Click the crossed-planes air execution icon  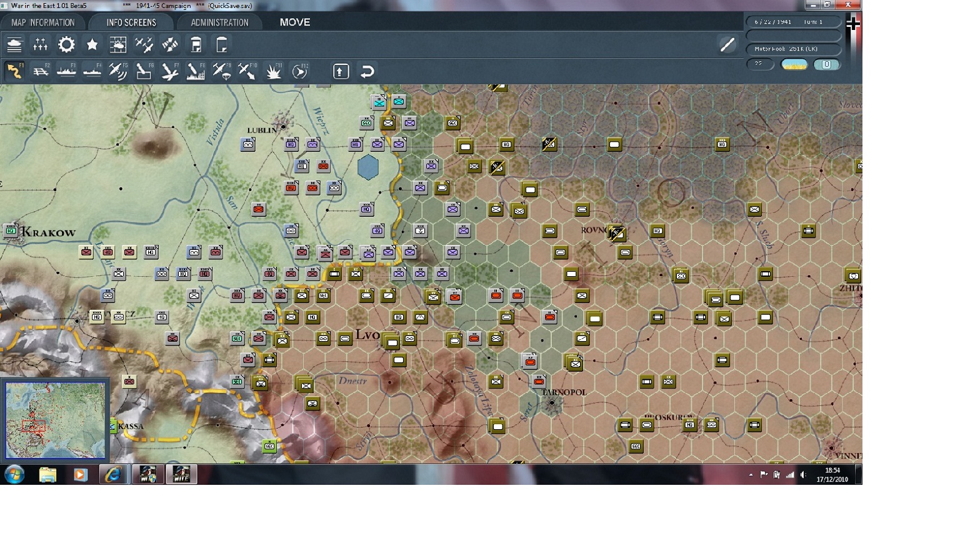tap(170, 45)
